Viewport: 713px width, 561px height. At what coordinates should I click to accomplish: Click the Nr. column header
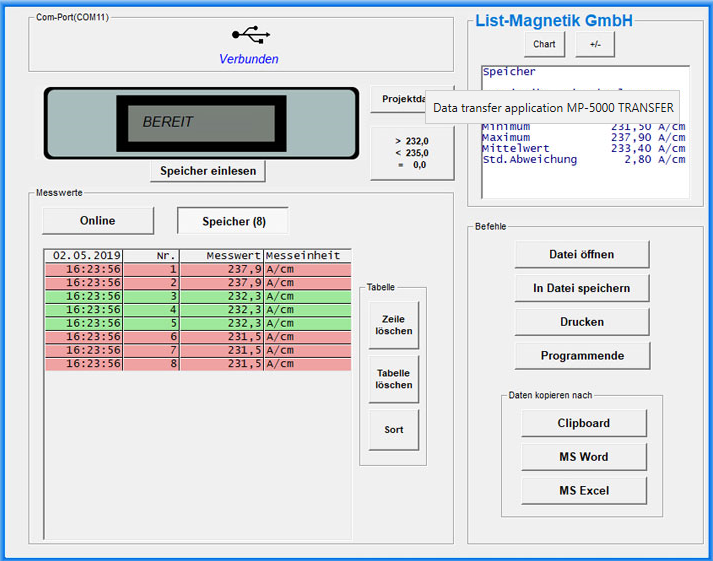point(151,255)
